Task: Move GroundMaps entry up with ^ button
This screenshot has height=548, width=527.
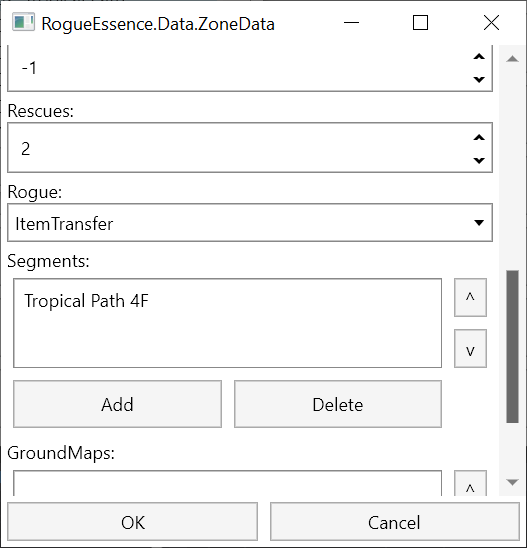Action: 470,484
